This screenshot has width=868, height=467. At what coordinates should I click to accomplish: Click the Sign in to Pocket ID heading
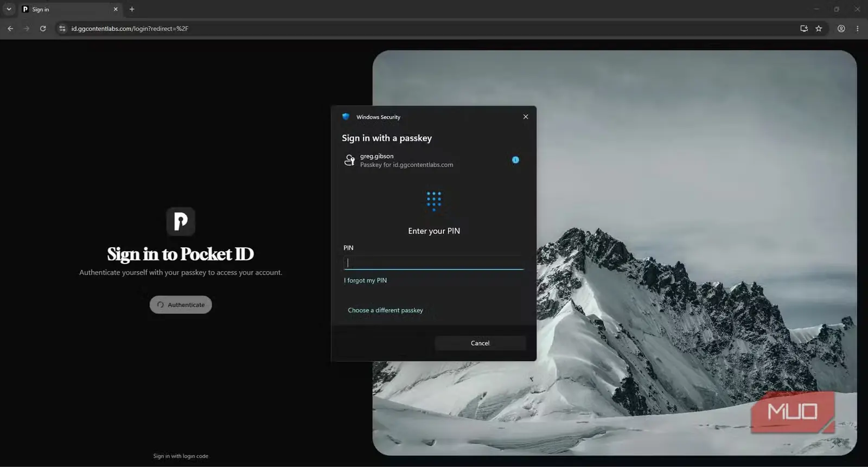[181, 254]
